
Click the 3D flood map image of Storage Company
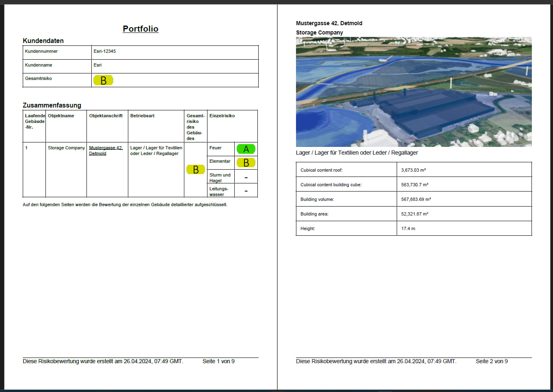(413, 91)
